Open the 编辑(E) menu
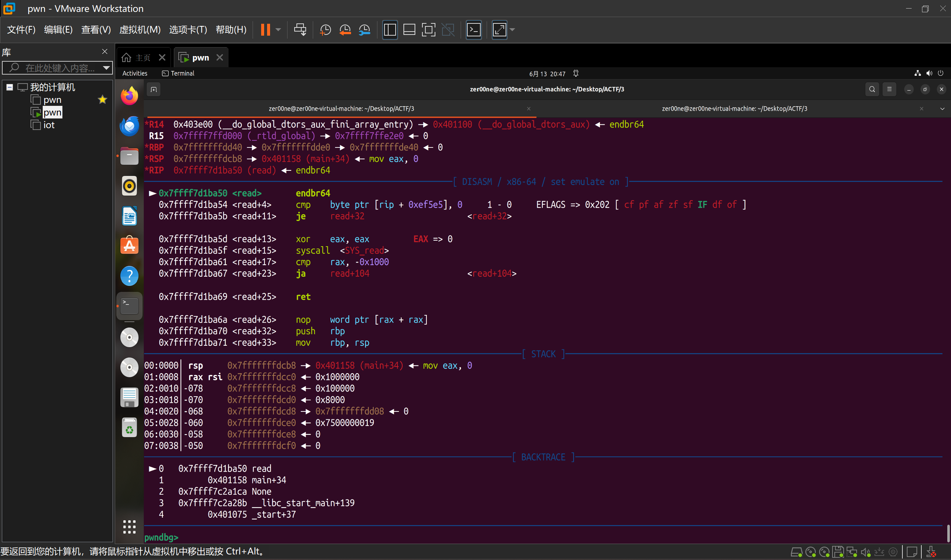The width and height of the screenshot is (951, 560). [58, 29]
